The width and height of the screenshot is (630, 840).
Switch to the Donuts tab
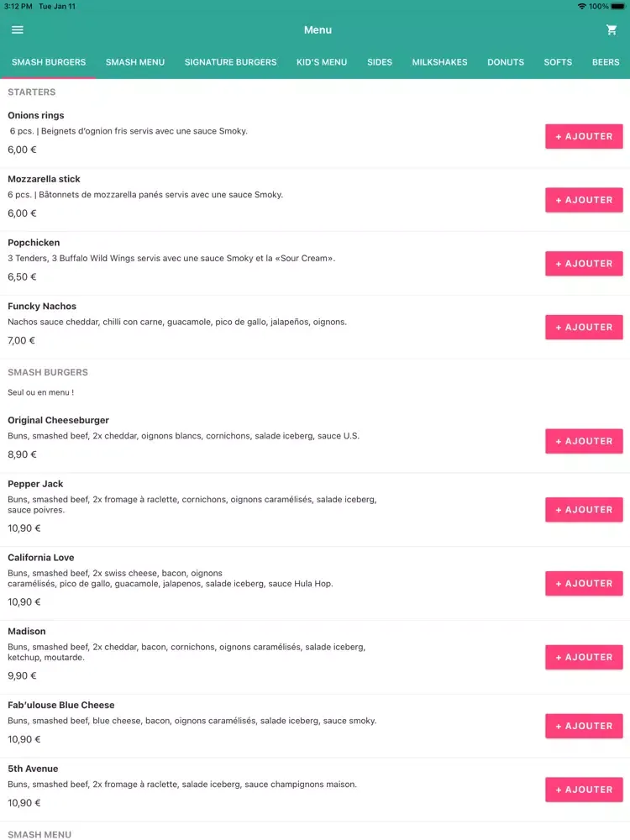505,62
